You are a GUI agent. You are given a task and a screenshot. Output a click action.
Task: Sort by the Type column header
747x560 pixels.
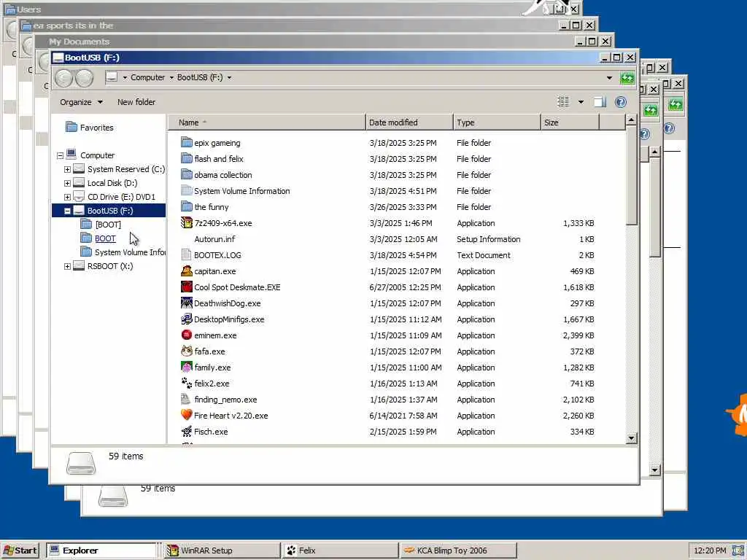496,122
